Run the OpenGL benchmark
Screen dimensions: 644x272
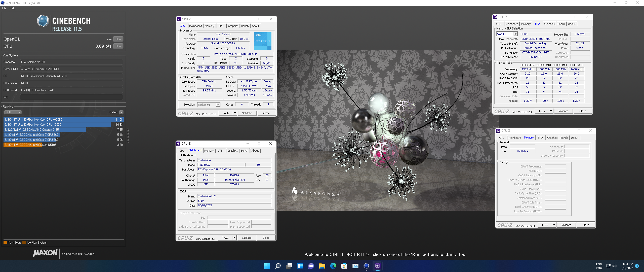[x=118, y=39]
